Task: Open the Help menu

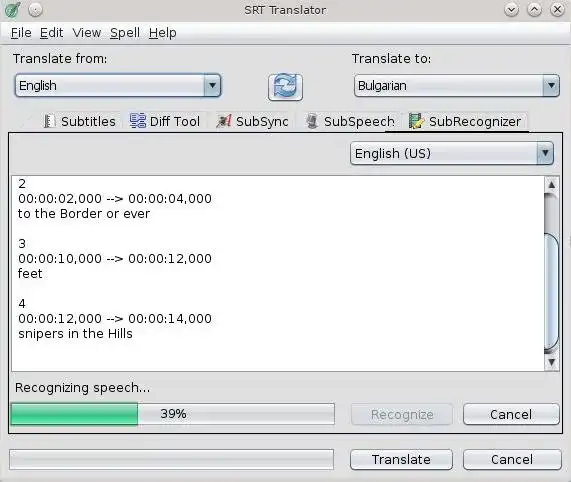Action: click(163, 33)
